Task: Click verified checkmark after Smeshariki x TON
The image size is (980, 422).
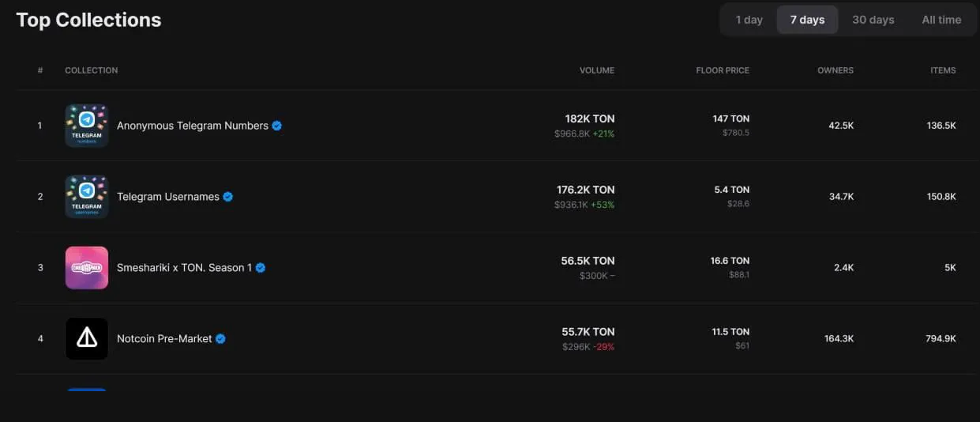Action: click(261, 268)
